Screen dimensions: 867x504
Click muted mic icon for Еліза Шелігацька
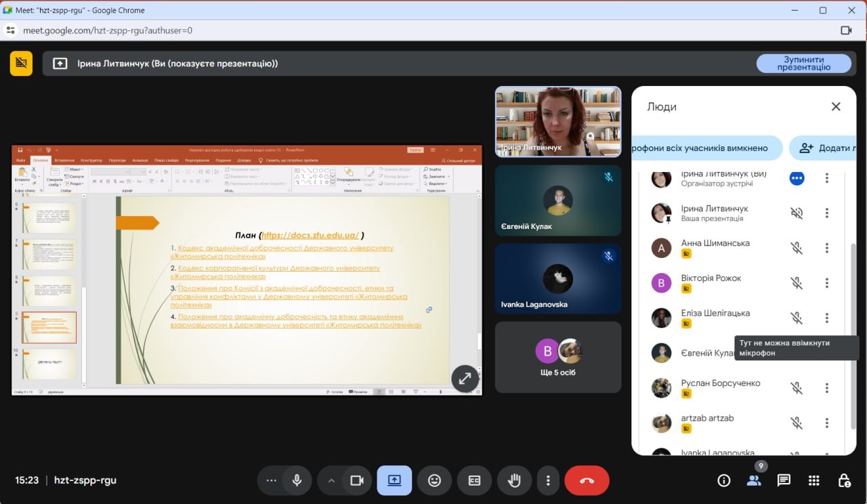click(x=797, y=318)
